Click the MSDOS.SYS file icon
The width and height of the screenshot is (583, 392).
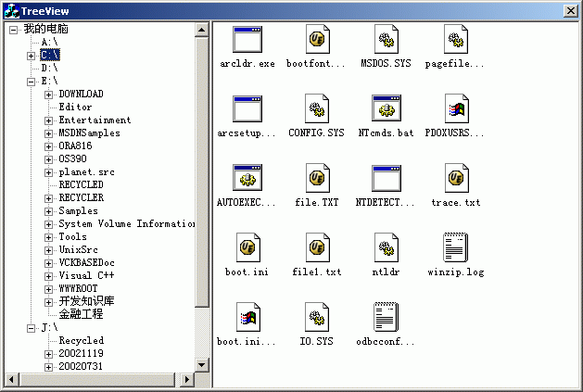coord(387,40)
